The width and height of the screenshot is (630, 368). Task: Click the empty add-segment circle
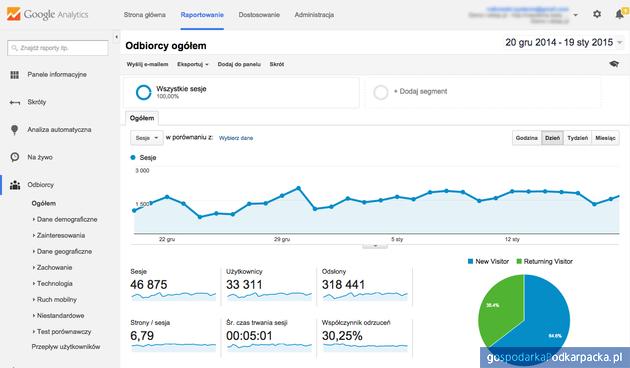tap(380, 92)
